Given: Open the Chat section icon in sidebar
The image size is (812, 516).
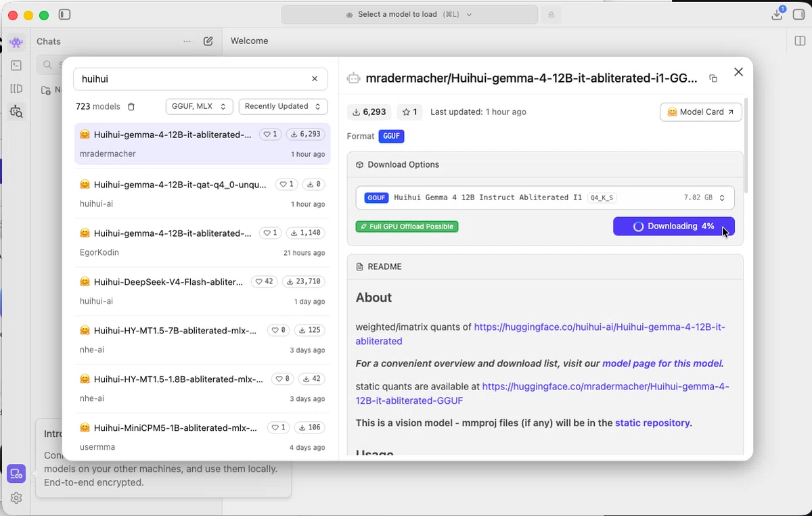Looking at the screenshot, I should point(16,42).
